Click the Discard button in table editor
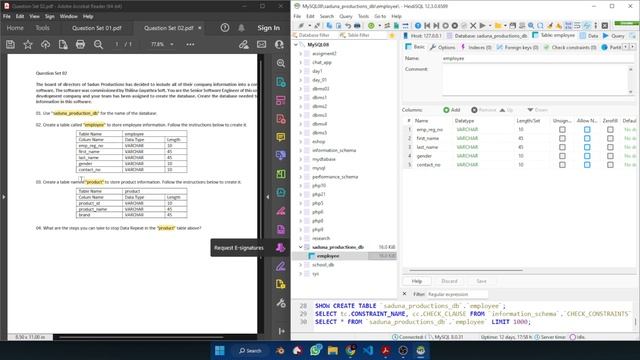This screenshot has height=360, width=640. (449, 281)
